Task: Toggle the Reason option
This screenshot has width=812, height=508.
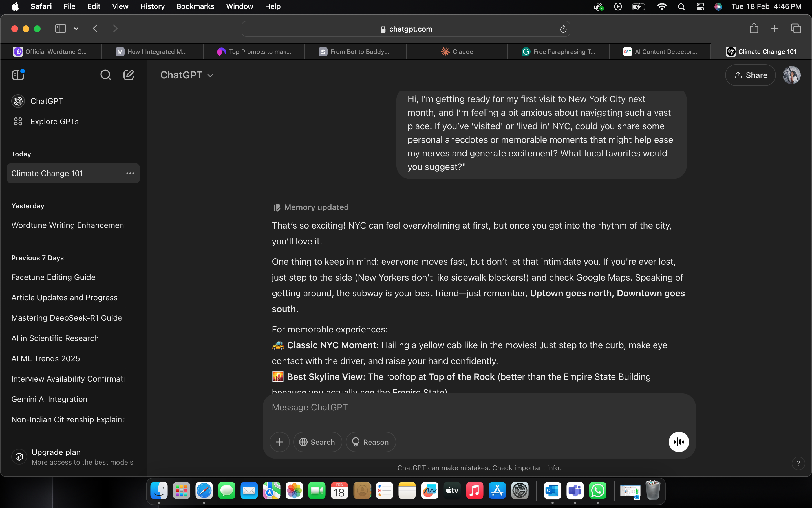Action: coord(370,442)
